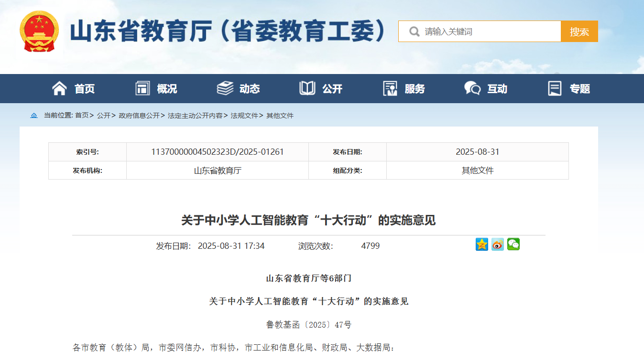Image resolution: width=644 pixels, height=362 pixels.
Task: Click the open book icon beside 公开
Action: pos(307,88)
